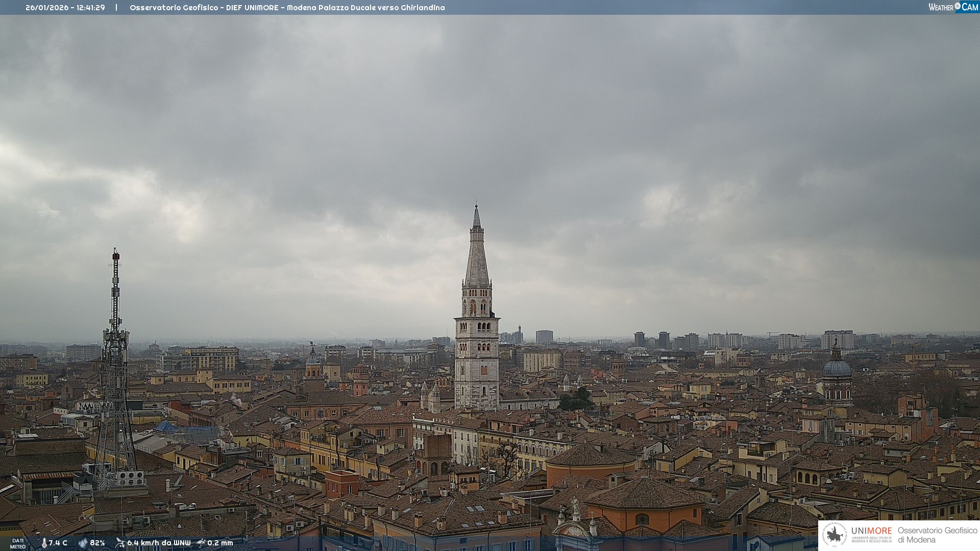Open Osservatorio Geofisico di Modena link
The image size is (980, 551).
pyautogui.click(x=937, y=535)
